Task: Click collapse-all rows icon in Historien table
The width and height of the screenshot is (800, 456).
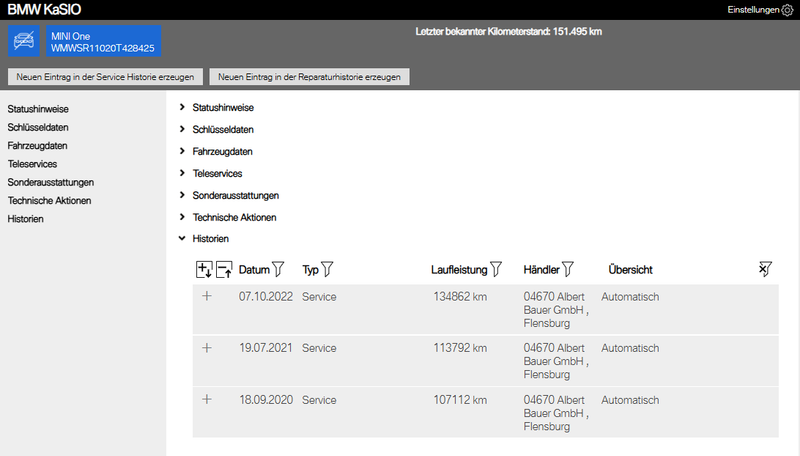Action: [224, 269]
